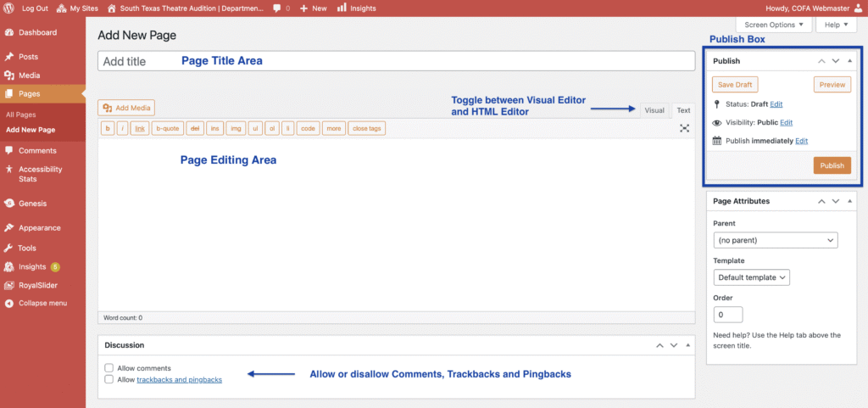
Task: Check Allow trackbacks and pingbacks box
Action: (x=108, y=380)
